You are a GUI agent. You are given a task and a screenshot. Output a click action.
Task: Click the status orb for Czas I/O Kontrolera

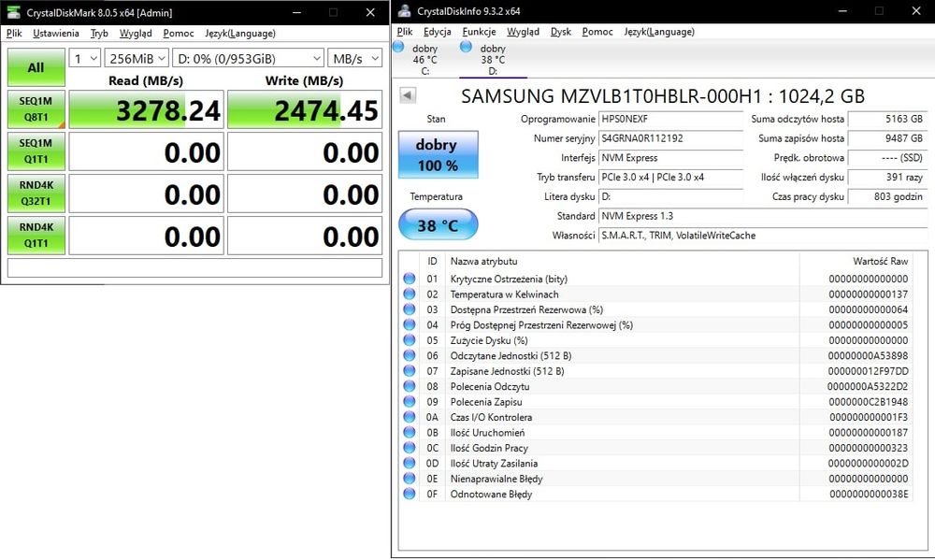pos(410,418)
